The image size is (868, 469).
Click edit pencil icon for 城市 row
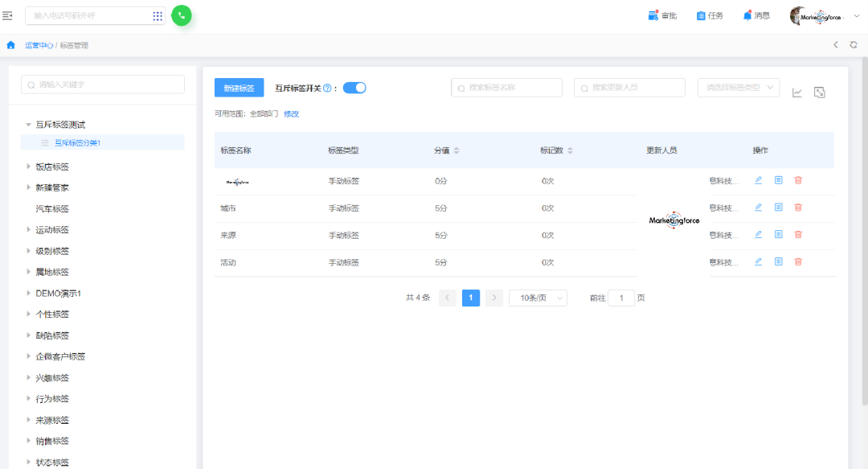(x=758, y=208)
